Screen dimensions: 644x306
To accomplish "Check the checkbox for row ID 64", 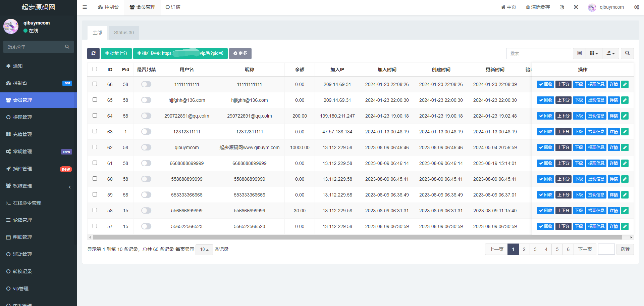I will click(x=95, y=116).
